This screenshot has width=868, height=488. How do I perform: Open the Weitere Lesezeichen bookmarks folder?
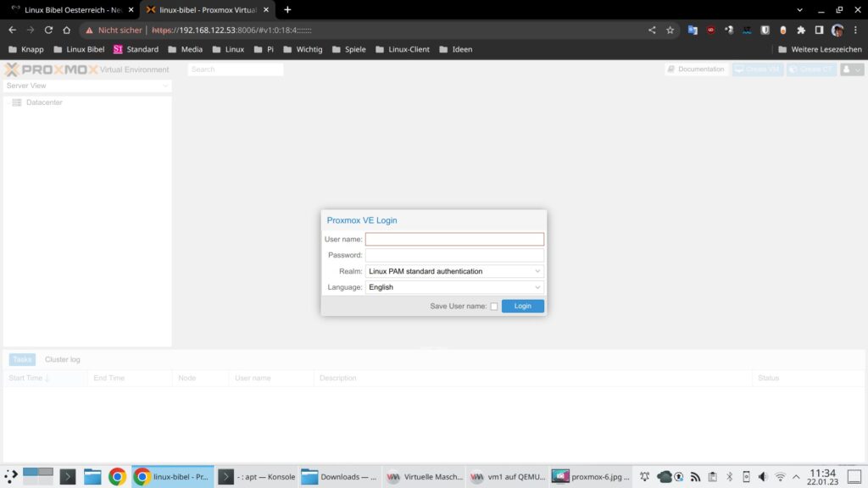(x=820, y=49)
